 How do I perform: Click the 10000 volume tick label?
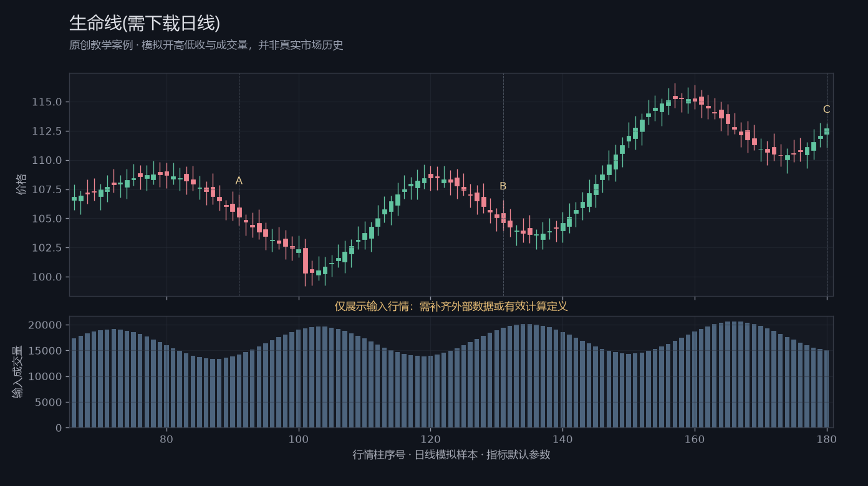[46, 377]
